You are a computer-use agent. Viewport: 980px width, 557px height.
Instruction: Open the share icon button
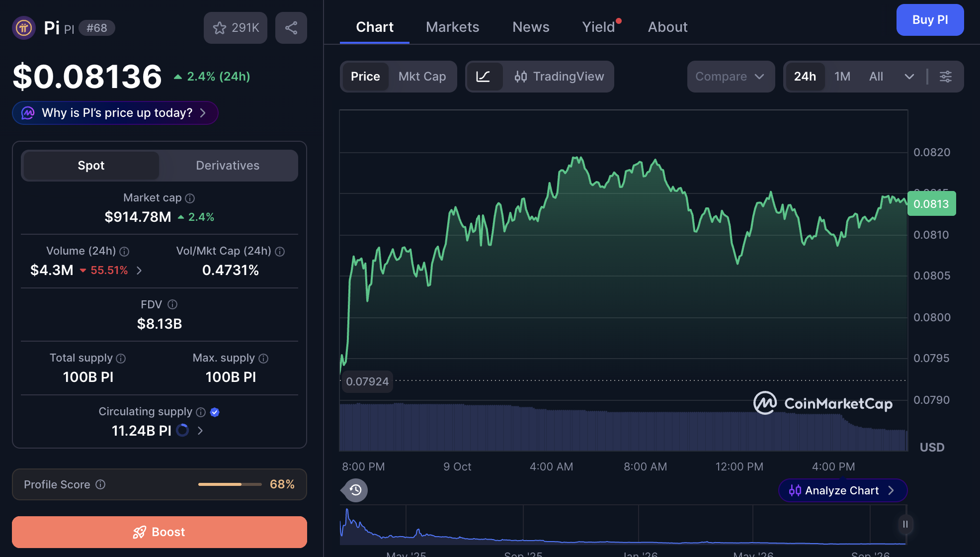click(x=291, y=28)
